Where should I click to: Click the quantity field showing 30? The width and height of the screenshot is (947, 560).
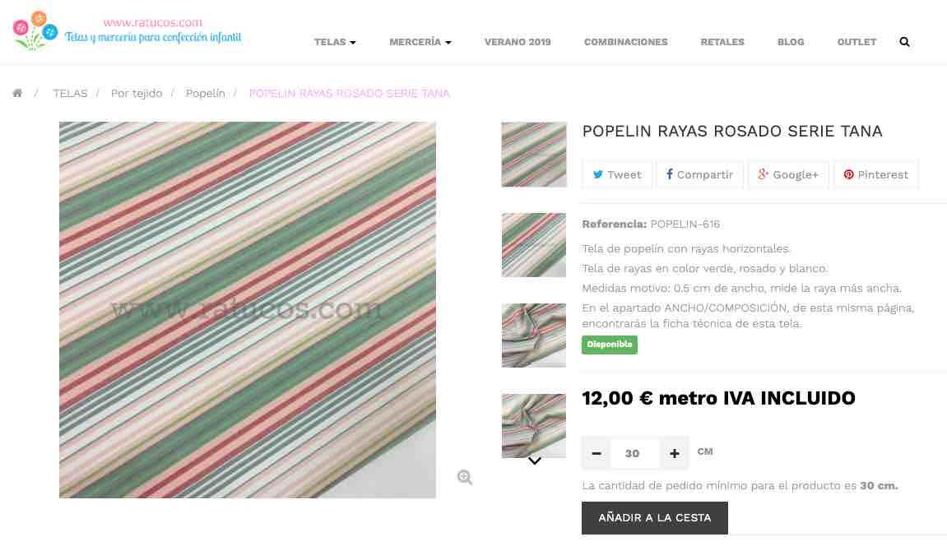pyautogui.click(x=632, y=453)
